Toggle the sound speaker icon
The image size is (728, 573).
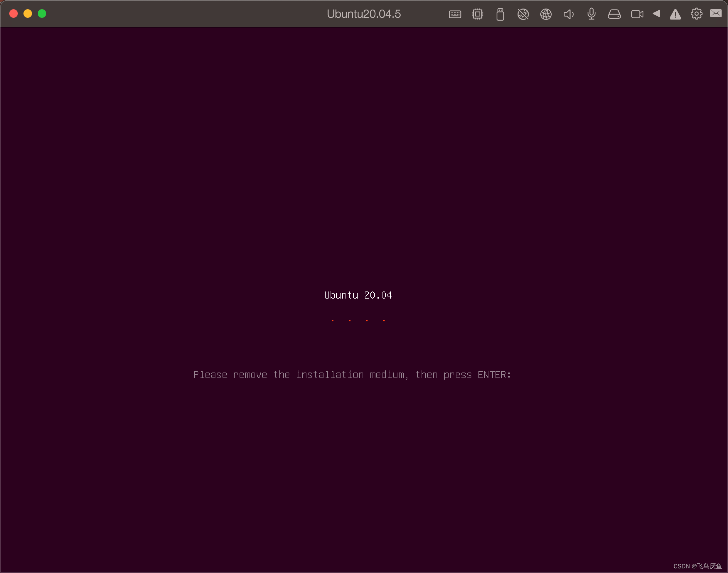tap(568, 14)
